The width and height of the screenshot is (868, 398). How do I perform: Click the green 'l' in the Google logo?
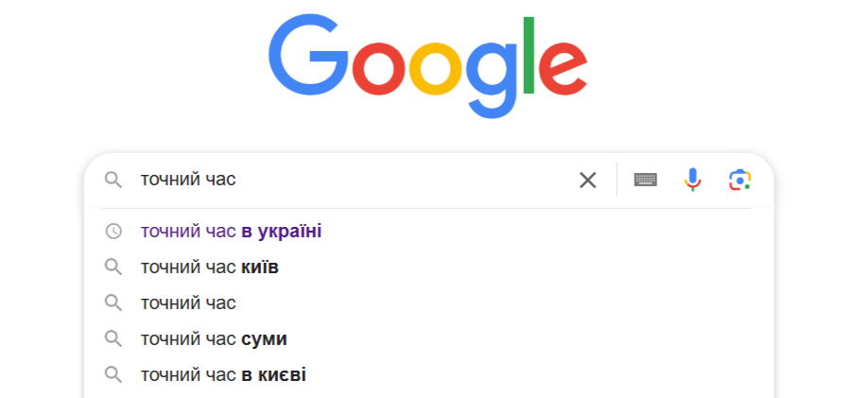pyautogui.click(x=529, y=55)
